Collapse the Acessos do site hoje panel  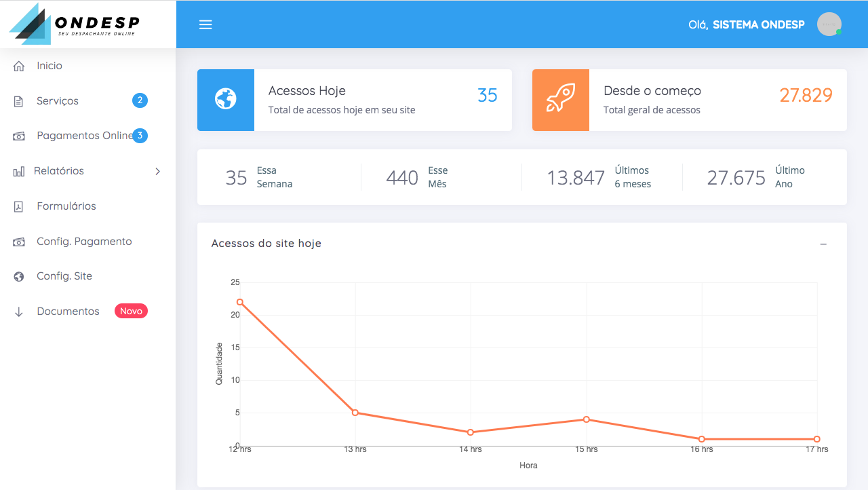pos(823,244)
